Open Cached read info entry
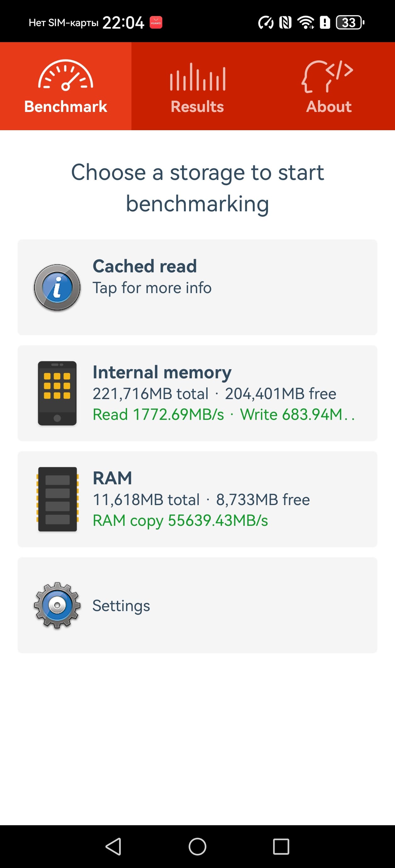This screenshot has width=395, height=868. 145,266
